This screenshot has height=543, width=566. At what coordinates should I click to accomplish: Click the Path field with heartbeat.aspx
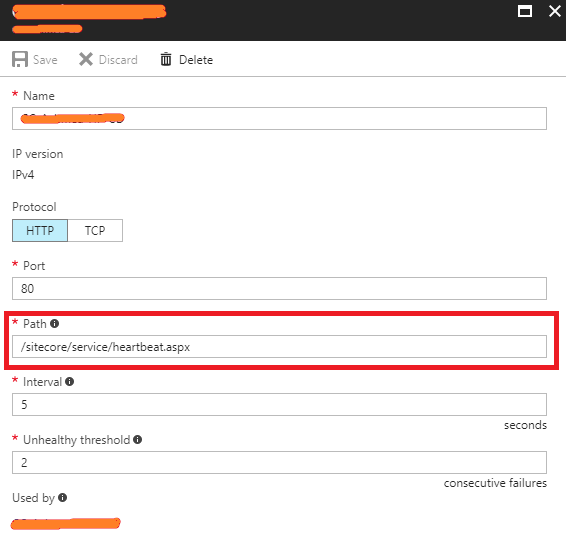pos(279,347)
